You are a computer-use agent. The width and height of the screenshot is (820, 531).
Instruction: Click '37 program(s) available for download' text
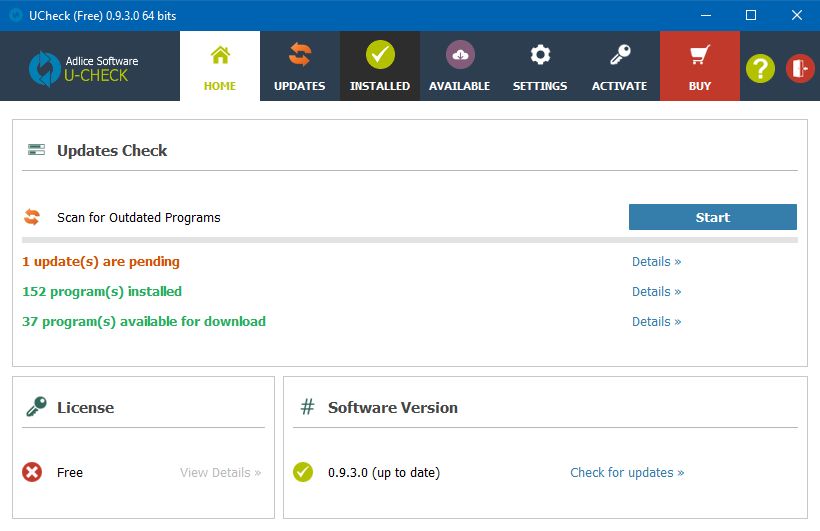[x=144, y=321]
